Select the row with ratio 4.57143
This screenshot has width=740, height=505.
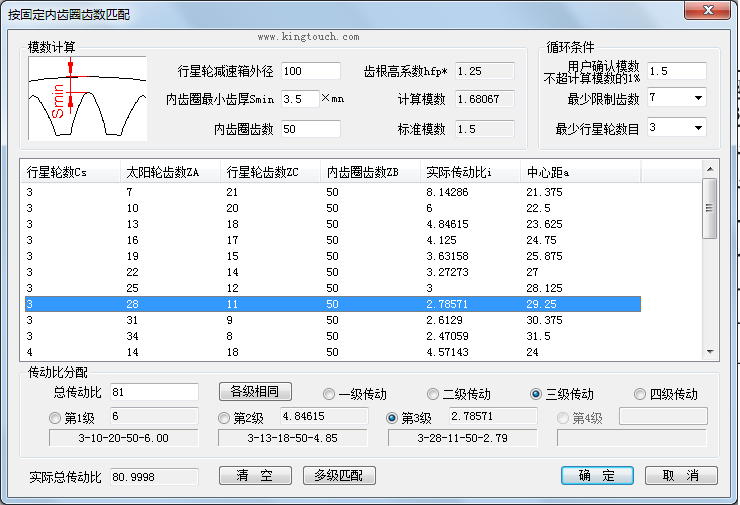(x=333, y=353)
